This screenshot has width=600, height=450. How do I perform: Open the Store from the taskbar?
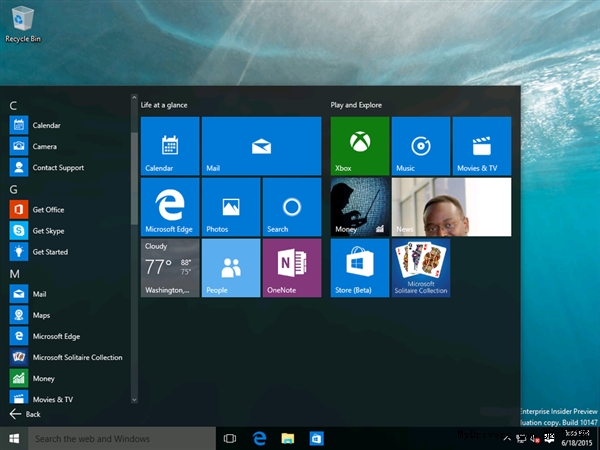pyautogui.click(x=316, y=439)
